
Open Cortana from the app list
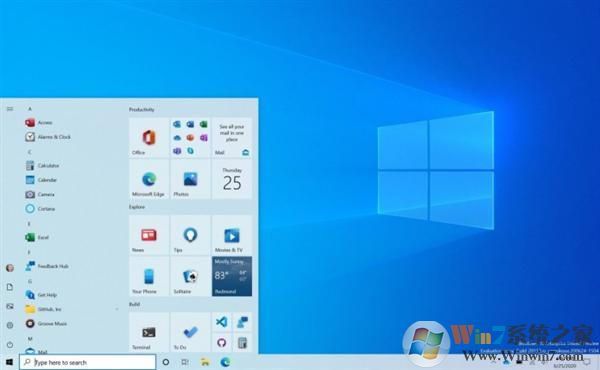pyautogui.click(x=73, y=209)
